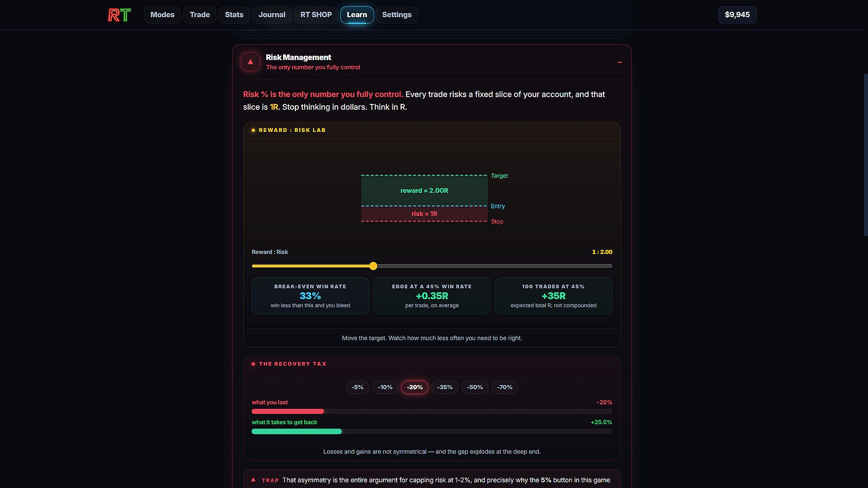The image size is (868, 488).
Task: Select the -5% loss option
Action: tap(358, 387)
